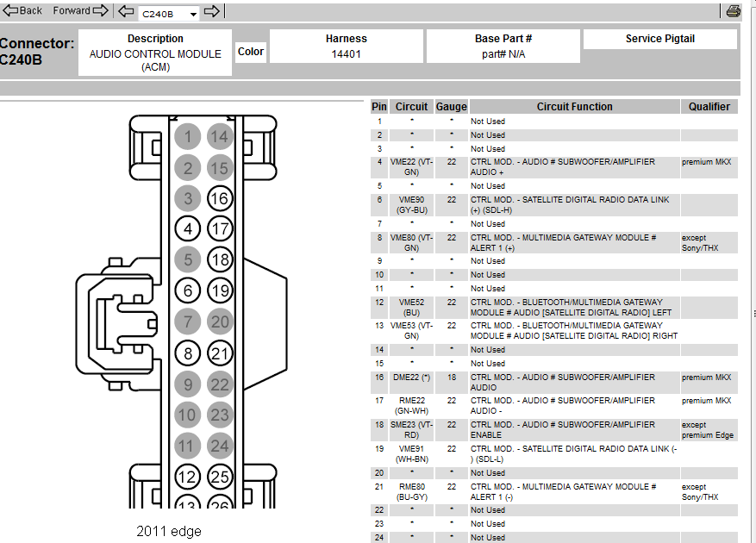Click circuit VME91 (WH-BN) cell
The image size is (756, 543).
point(411,453)
